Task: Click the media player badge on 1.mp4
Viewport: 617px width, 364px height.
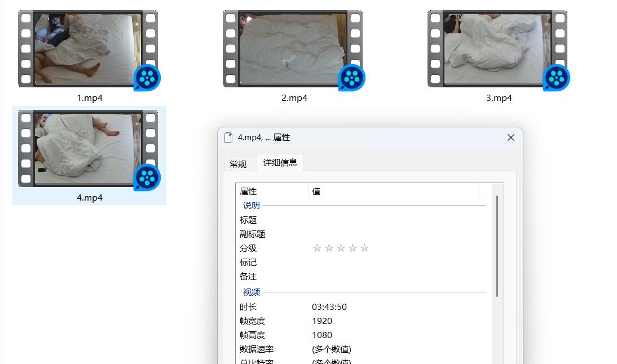Action: pyautogui.click(x=147, y=78)
